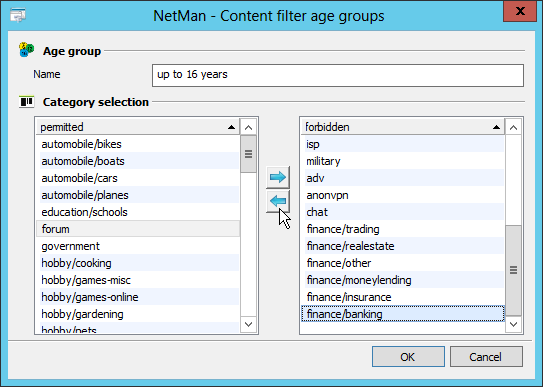Sort the permitted column header
This screenshot has height=387, width=543.
138,127
